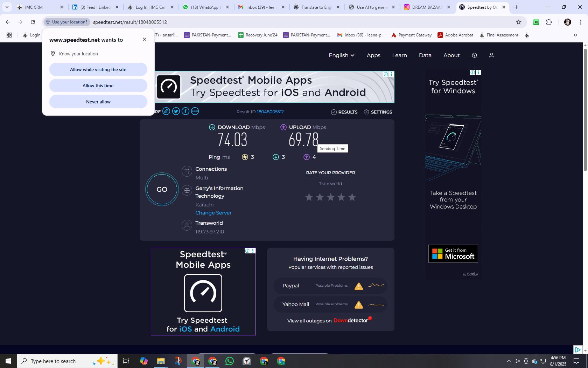Expand the English language dropdown
The height and width of the screenshot is (368, 588).
point(342,55)
